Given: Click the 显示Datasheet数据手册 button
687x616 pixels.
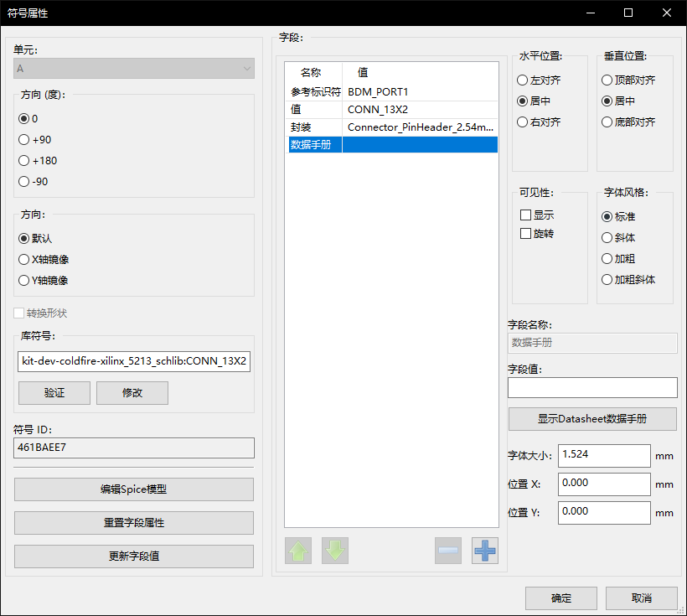Looking at the screenshot, I should [x=592, y=419].
